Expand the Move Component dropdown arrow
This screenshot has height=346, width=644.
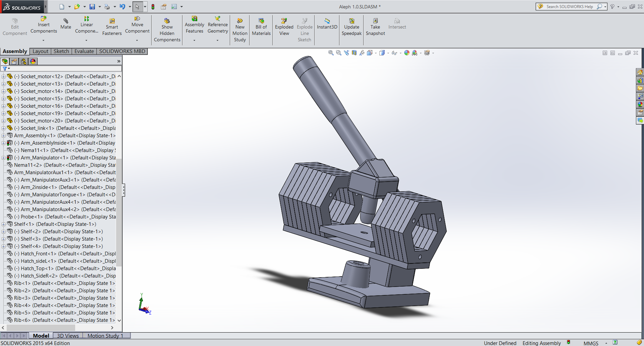click(137, 41)
